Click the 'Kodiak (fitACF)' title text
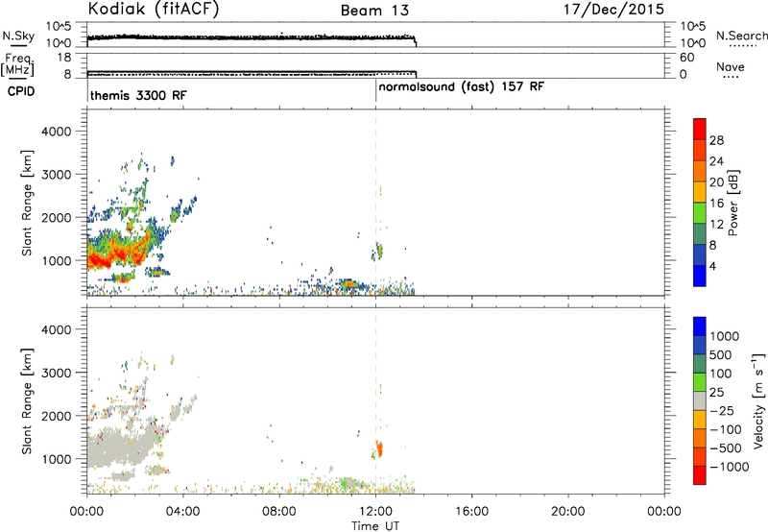This screenshot has width=768, height=532. pyautogui.click(x=154, y=10)
